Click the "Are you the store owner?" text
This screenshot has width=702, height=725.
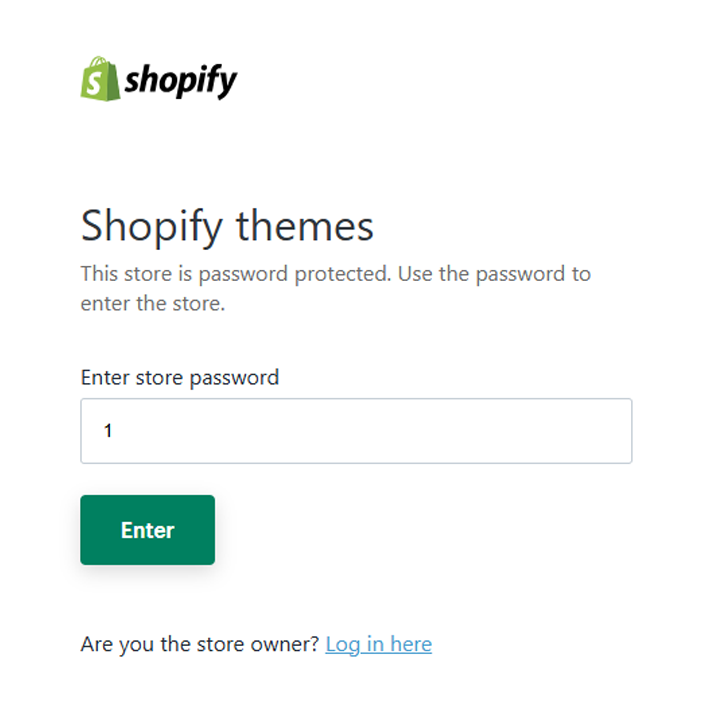coord(200,644)
